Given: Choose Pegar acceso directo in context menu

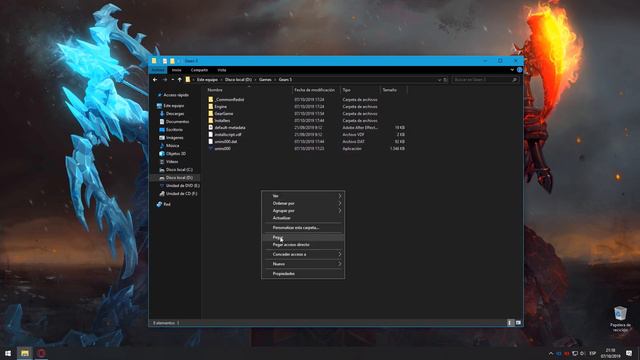Looking at the screenshot, I should pos(303,244).
